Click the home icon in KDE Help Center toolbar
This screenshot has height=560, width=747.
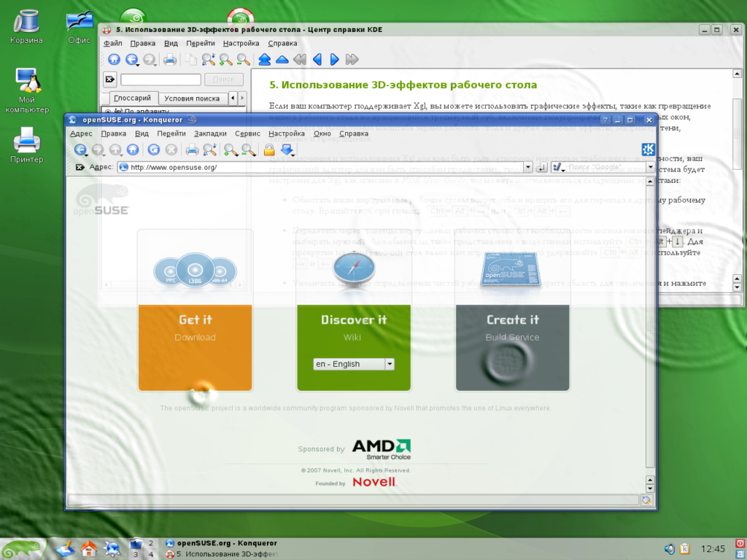tap(114, 60)
